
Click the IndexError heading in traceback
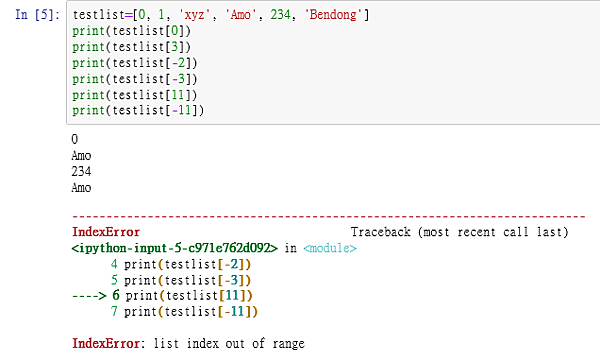pos(106,232)
